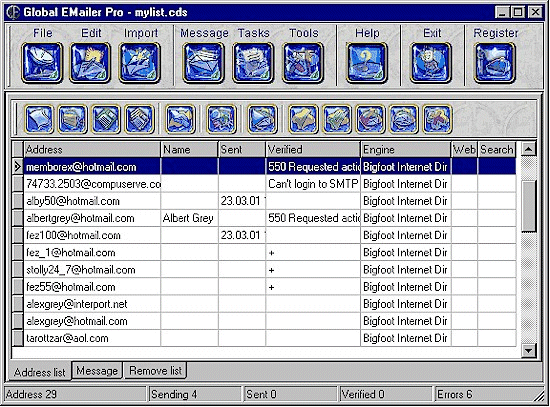Open the Tools icon button
This screenshot has height=407, width=550.
click(x=303, y=63)
